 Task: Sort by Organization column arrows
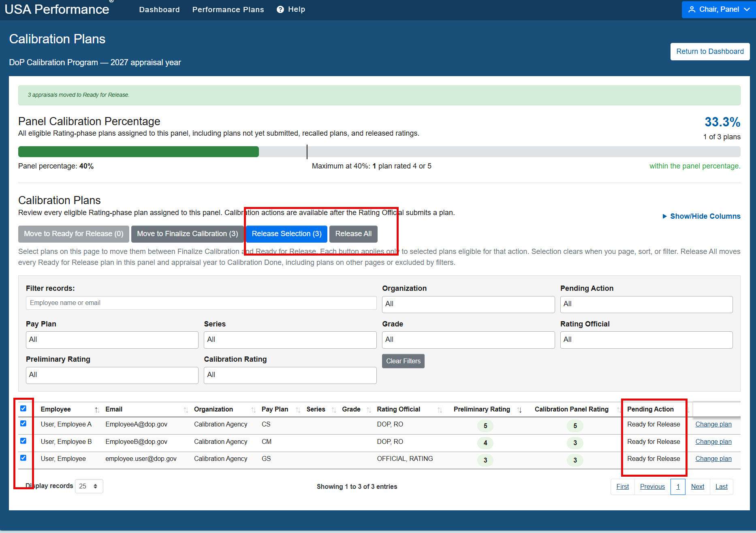point(253,410)
